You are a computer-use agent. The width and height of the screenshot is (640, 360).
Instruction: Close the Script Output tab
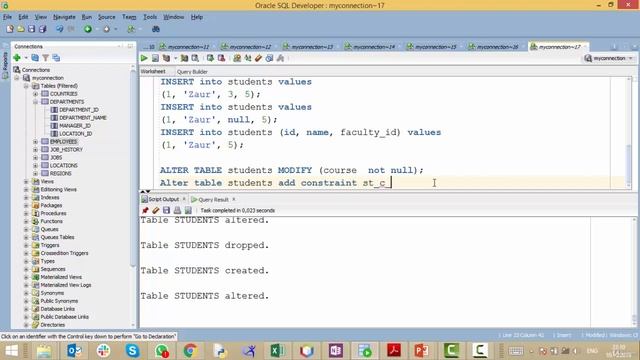click(x=184, y=199)
